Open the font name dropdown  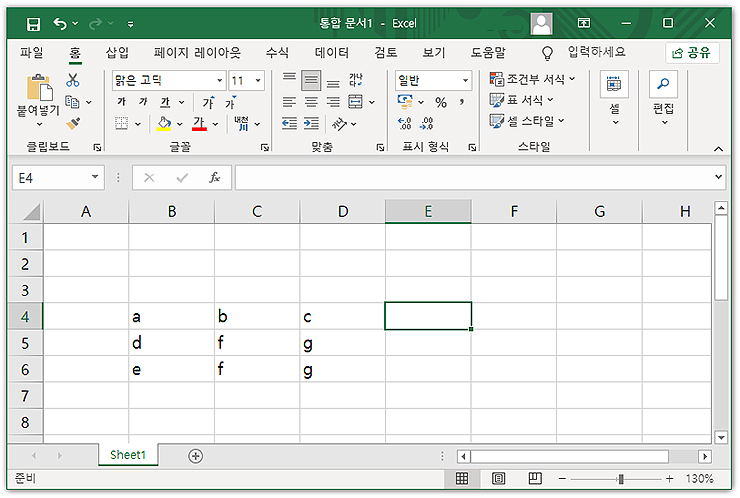pyautogui.click(x=219, y=80)
